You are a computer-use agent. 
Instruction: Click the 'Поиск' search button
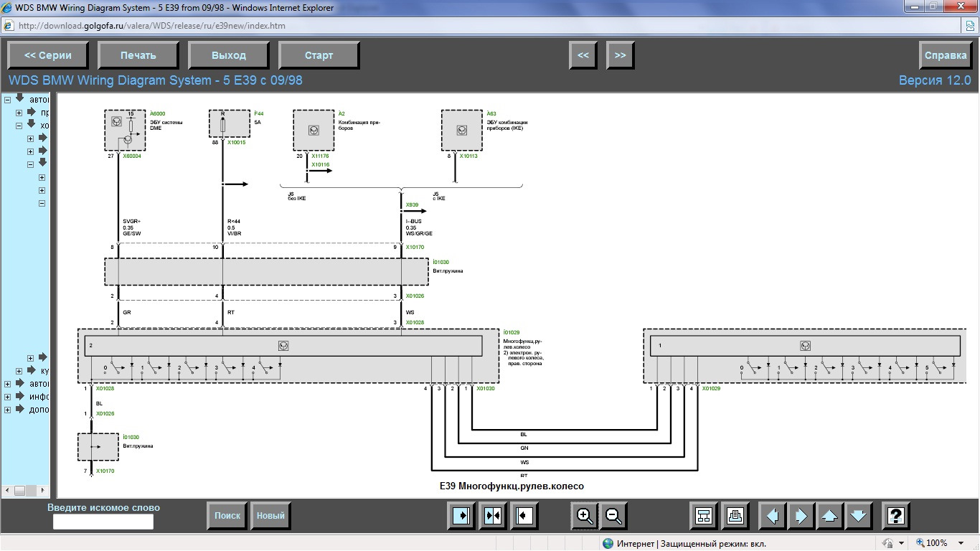[227, 515]
